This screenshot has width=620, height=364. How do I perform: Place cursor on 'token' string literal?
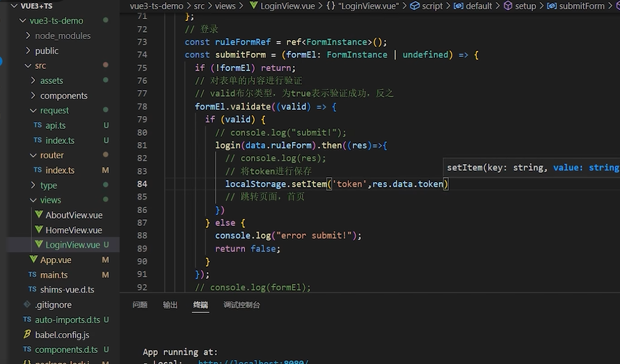point(349,184)
